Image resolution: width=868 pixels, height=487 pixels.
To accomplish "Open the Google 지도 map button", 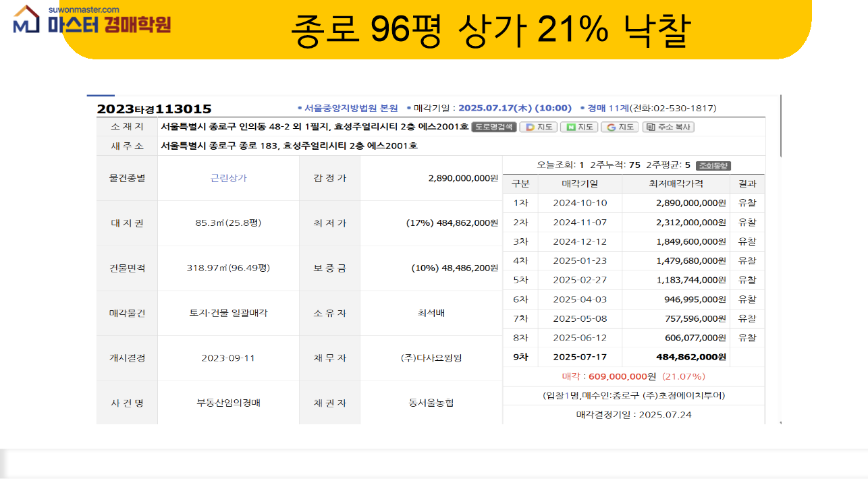I will click(x=620, y=127).
